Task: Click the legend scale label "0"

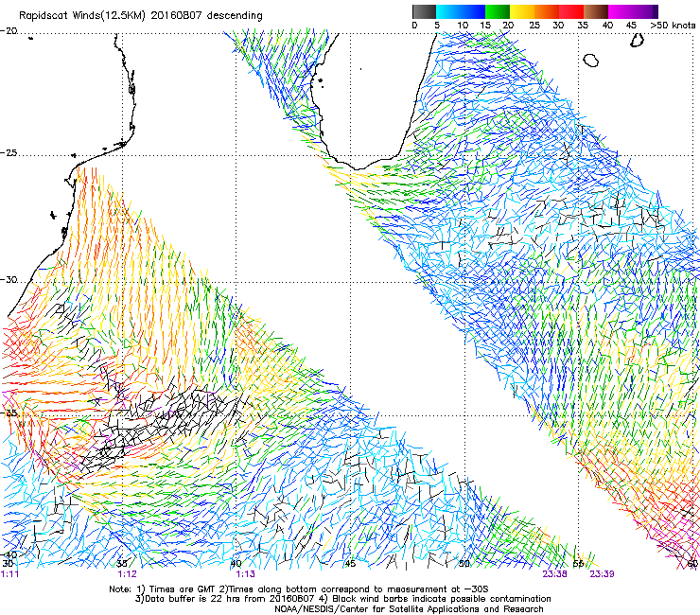Action: [x=414, y=26]
